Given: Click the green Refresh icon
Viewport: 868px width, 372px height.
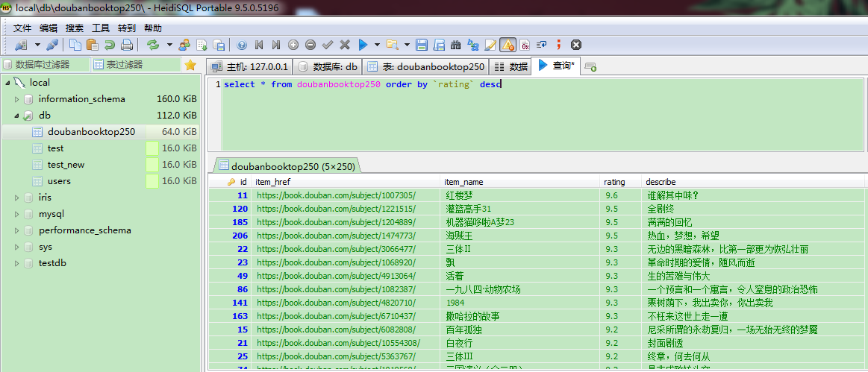Looking at the screenshot, I should [x=153, y=45].
